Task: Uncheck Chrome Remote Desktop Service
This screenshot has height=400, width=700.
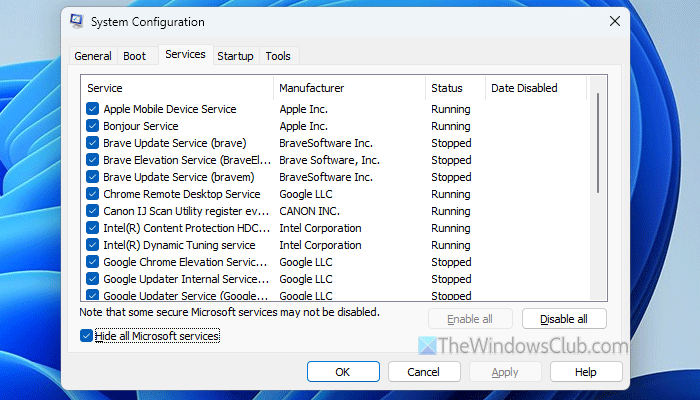Action: pyautogui.click(x=92, y=193)
